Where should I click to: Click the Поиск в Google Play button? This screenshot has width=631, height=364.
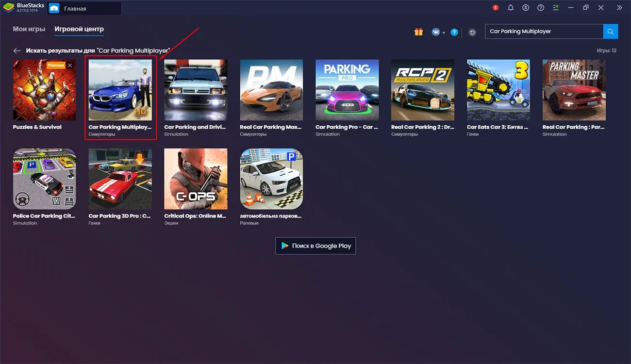coord(315,246)
